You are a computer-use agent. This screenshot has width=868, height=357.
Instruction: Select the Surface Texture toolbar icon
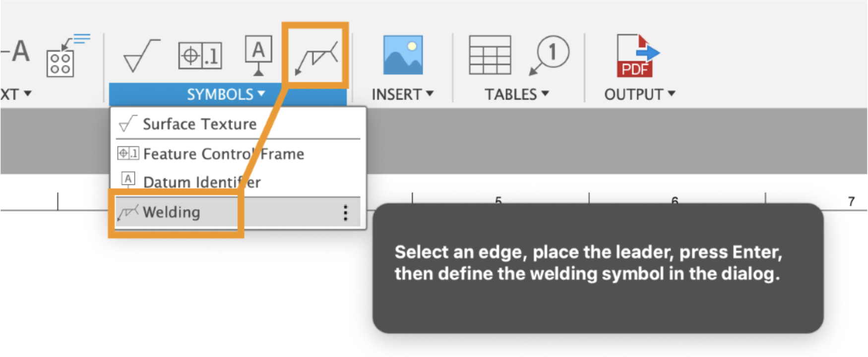click(x=141, y=56)
